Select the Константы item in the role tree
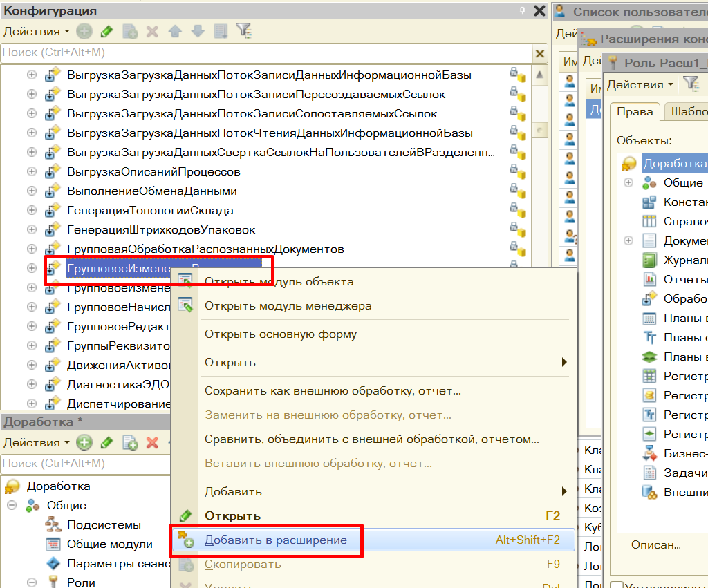708x588 pixels. pyautogui.click(x=685, y=202)
